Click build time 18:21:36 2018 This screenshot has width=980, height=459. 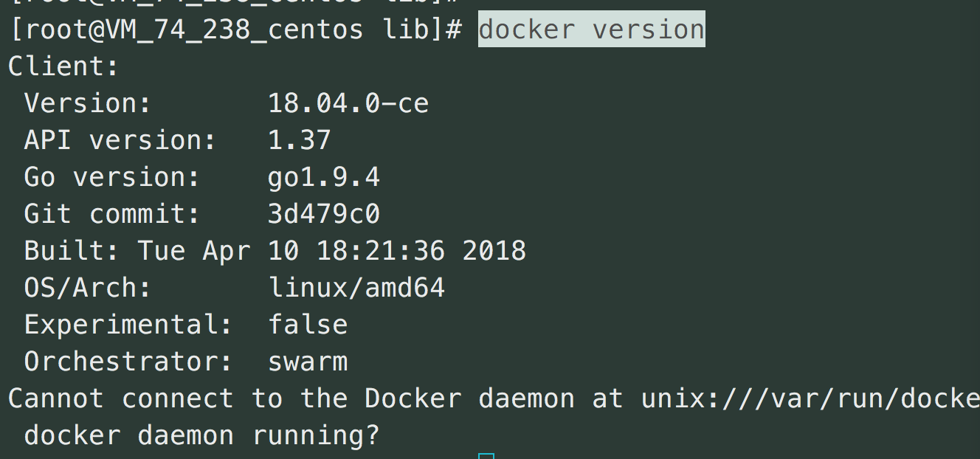point(421,251)
